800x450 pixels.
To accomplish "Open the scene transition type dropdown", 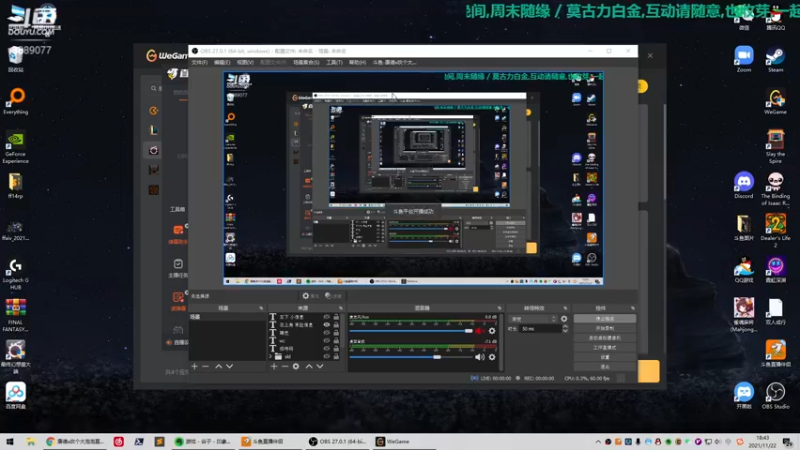I will point(533,319).
